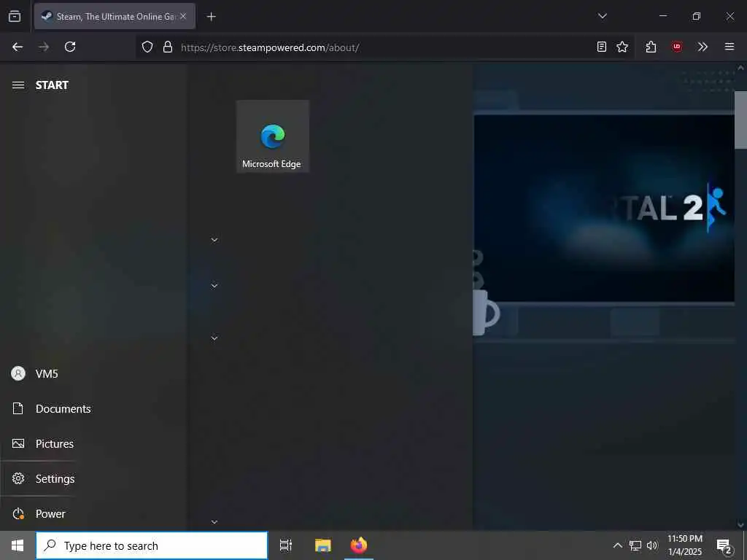This screenshot has width=747, height=560.
Task: Open the Power options
Action: (x=39, y=514)
